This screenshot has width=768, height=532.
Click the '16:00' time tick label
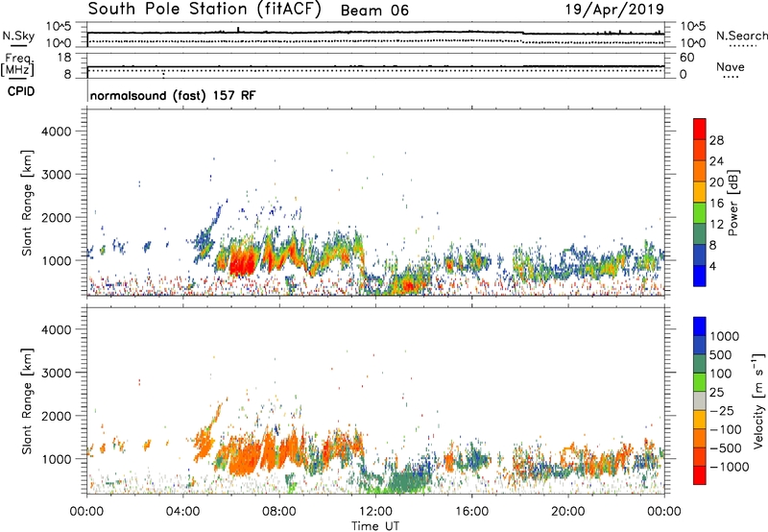click(x=471, y=512)
